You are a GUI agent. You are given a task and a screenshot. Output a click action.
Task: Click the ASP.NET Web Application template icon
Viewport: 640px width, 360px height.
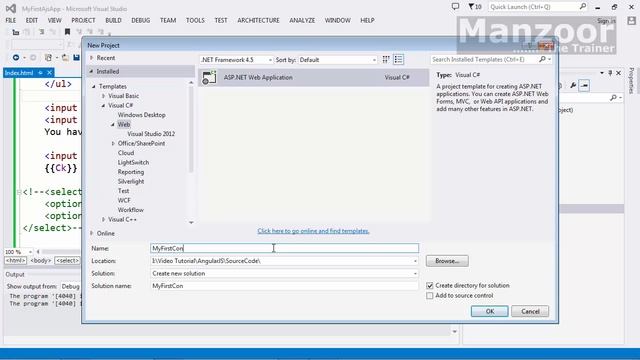point(209,77)
